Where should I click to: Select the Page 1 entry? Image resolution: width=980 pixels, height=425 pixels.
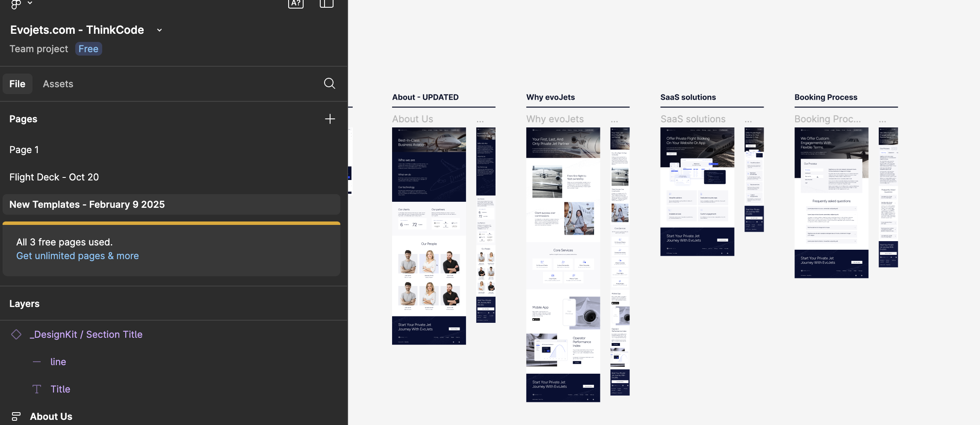24,150
